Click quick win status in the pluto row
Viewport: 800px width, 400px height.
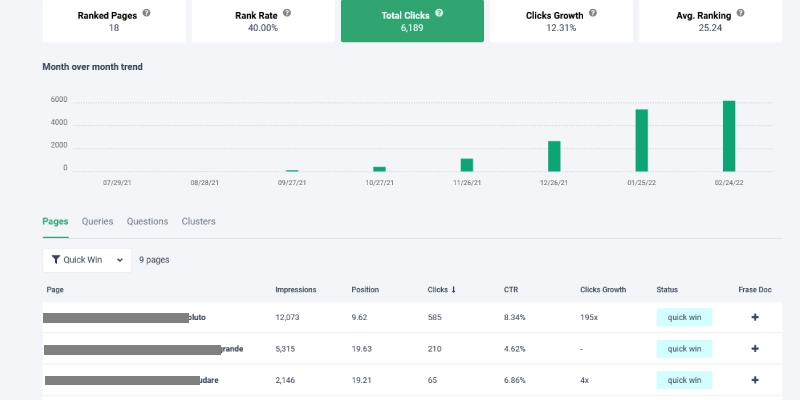tap(684, 317)
